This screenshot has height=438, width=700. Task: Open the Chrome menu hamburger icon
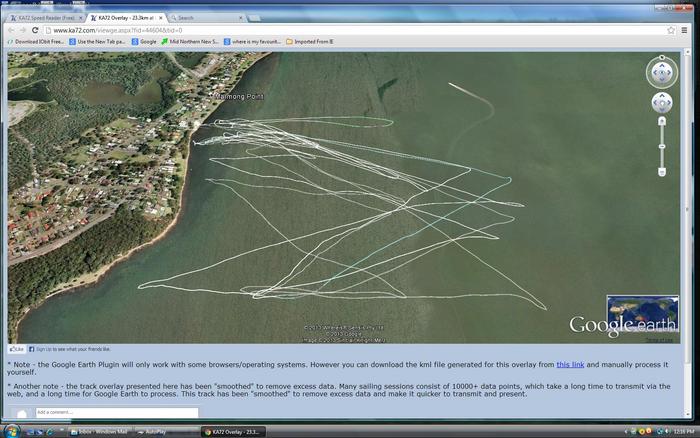(x=687, y=30)
